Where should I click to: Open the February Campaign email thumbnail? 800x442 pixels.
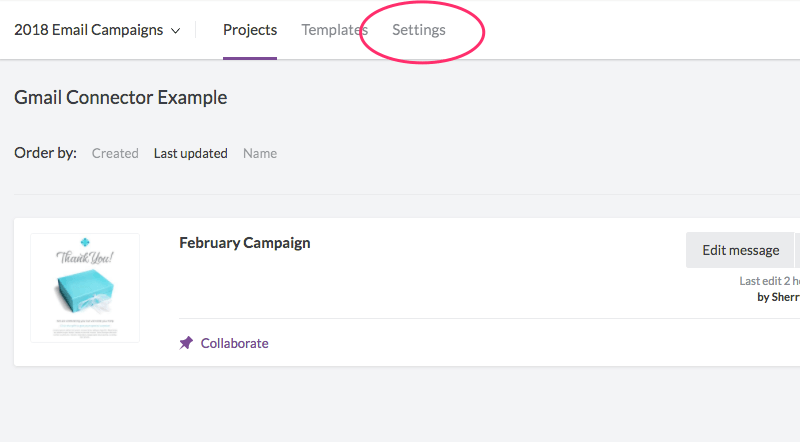pyautogui.click(x=85, y=288)
